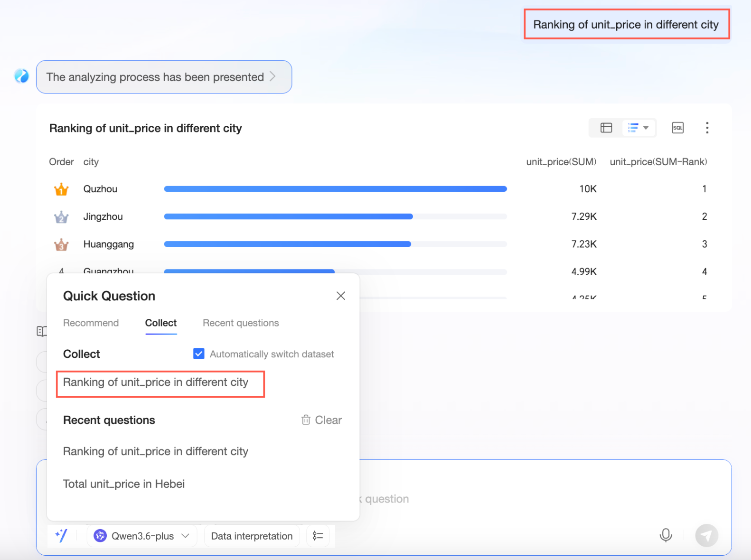
Task: Click the open book icon
Action: pos(42,331)
